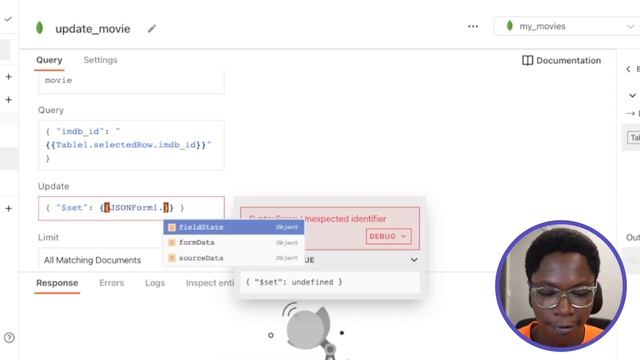This screenshot has width=640, height=360.
Task: Collapse the right panel section chevron
Action: [x=632, y=96]
